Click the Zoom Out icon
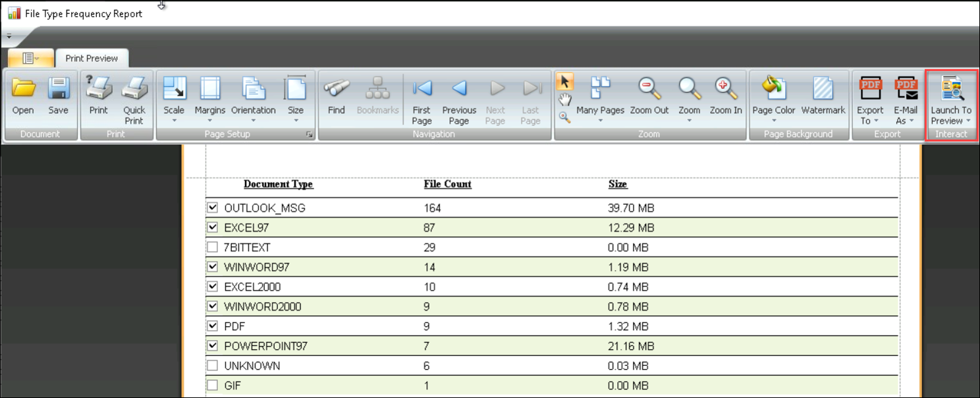The image size is (980, 398). pos(649,88)
